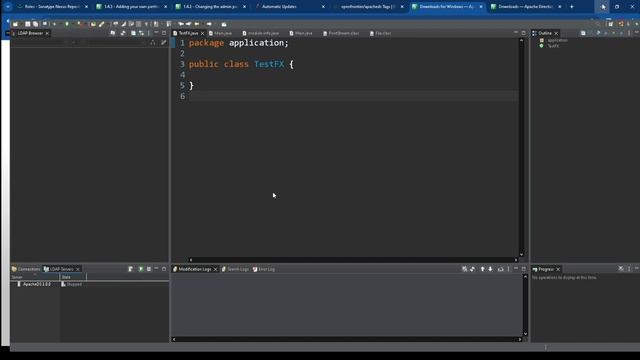Select the Progress view tab
The image size is (640, 360).
(546, 269)
